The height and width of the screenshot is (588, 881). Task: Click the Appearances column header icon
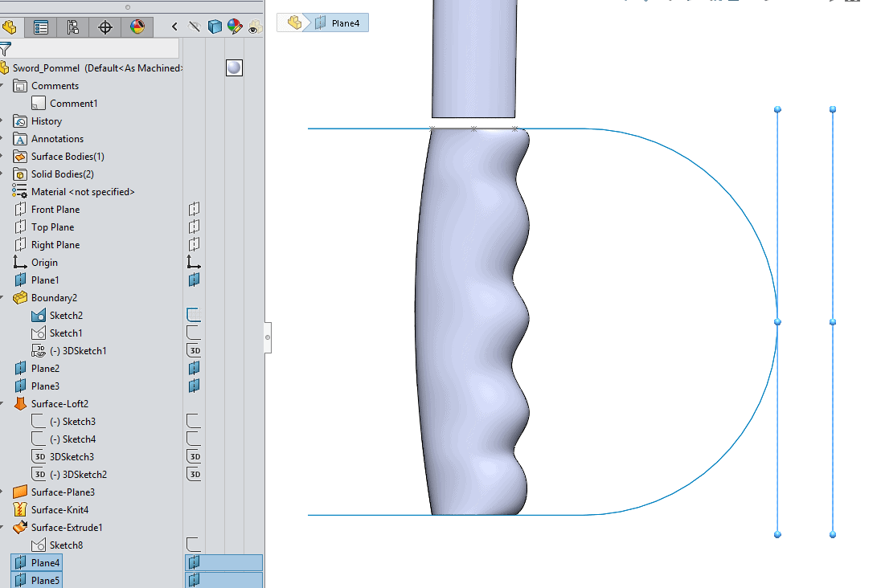tap(235, 27)
